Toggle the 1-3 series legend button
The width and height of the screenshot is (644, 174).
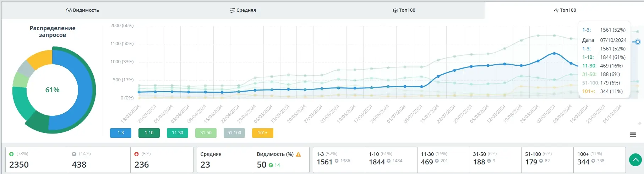[121, 133]
